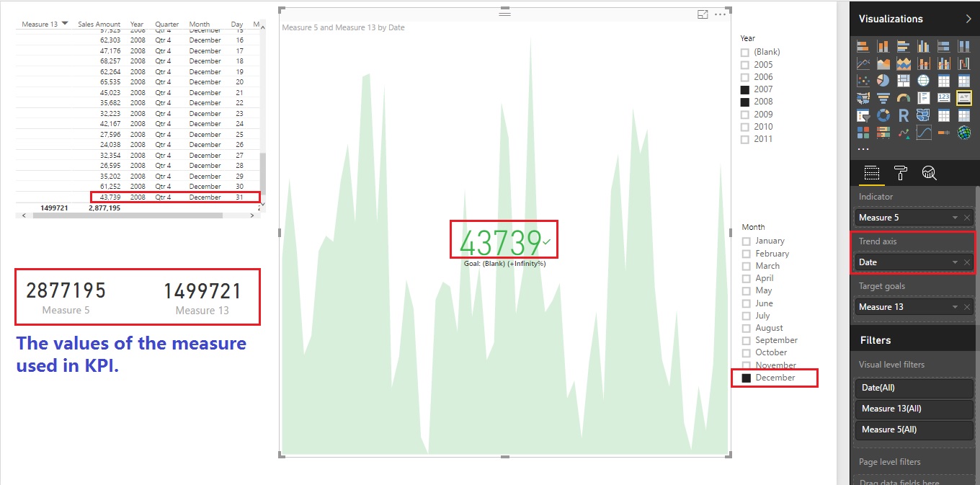Click the Quarter column header
Image resolution: width=980 pixels, height=485 pixels.
(167, 24)
